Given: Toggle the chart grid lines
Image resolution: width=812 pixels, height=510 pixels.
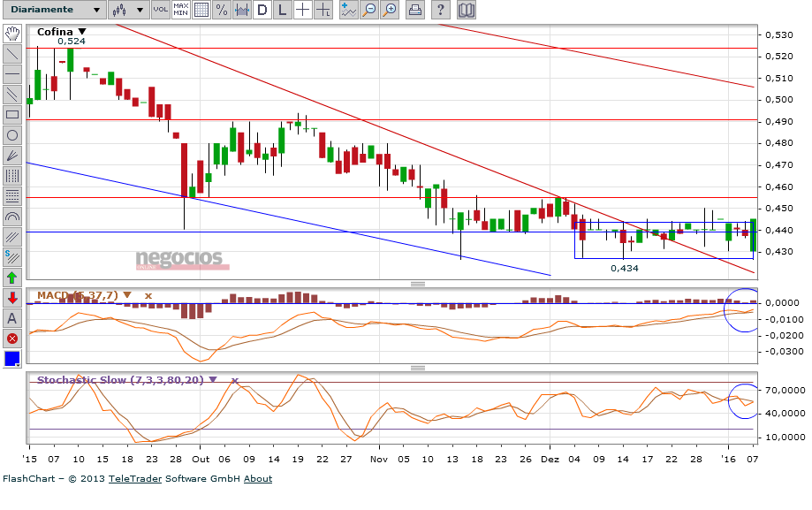Looking at the screenshot, I should (201, 10).
